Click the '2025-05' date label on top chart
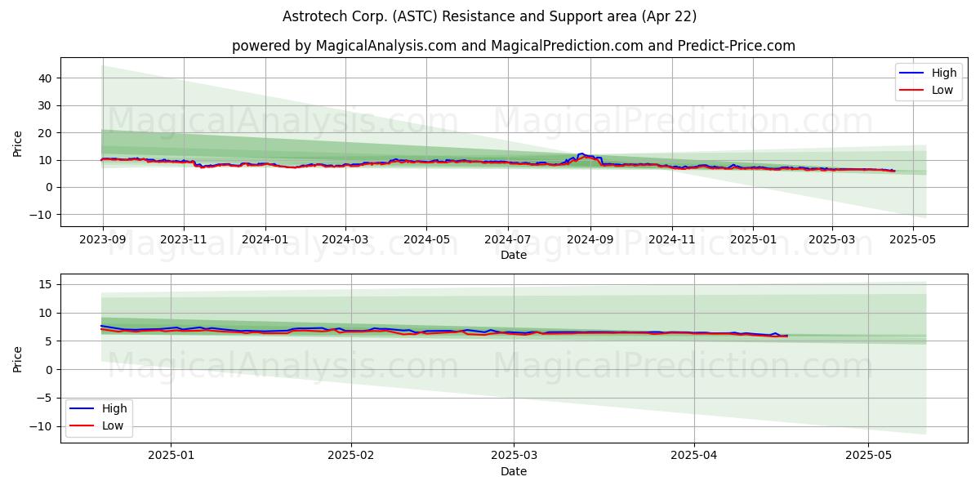 [914, 240]
